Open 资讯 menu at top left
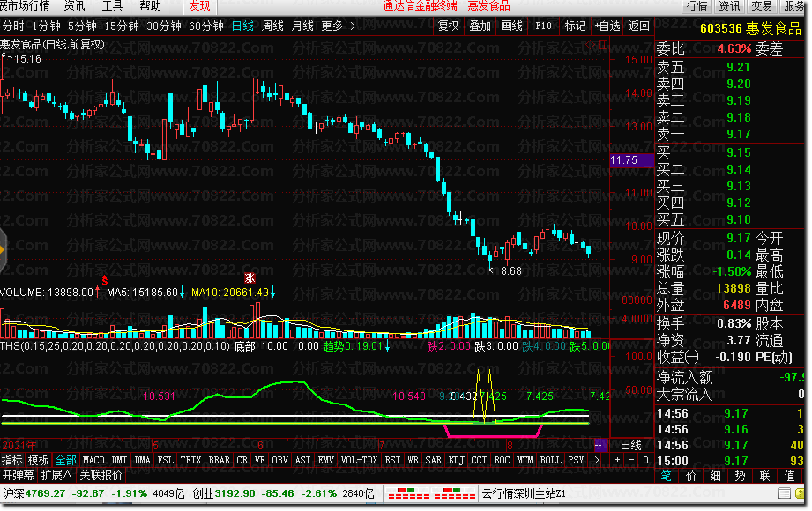This screenshot has width=812, height=511. click(x=74, y=6)
